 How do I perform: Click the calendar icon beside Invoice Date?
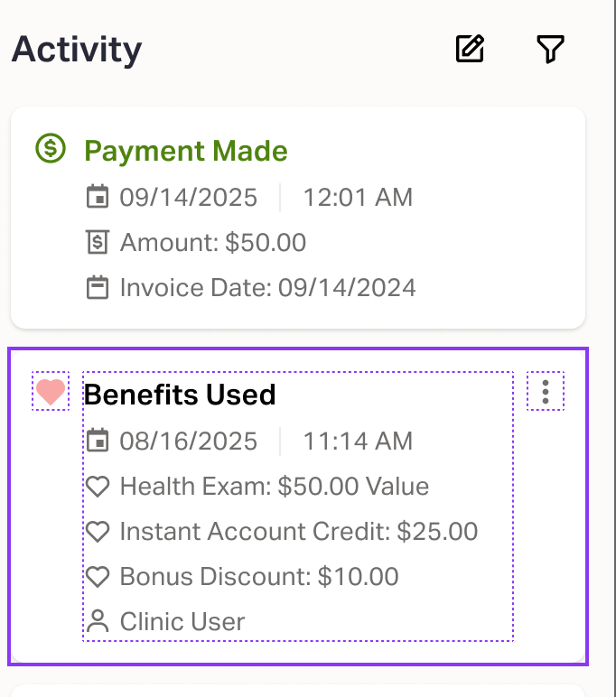(x=97, y=288)
